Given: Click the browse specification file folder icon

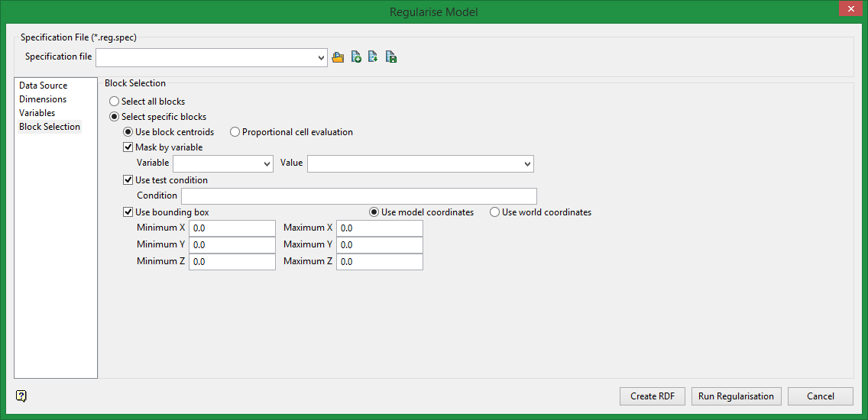Looking at the screenshot, I should point(338,57).
